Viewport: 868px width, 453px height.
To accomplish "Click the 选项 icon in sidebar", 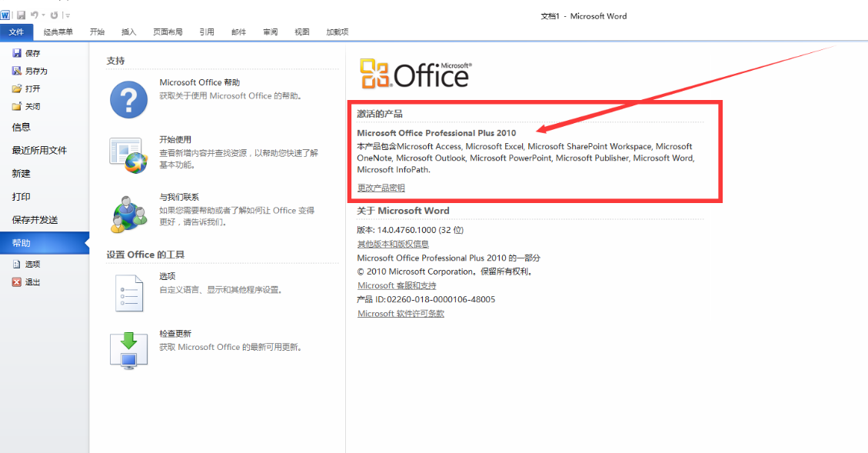I will (x=17, y=264).
